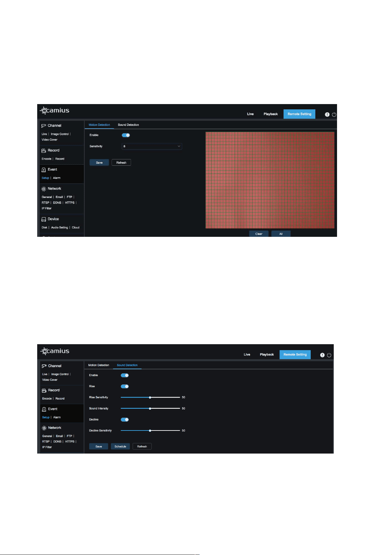This screenshot has height=555, width=392.
Task: Open Live tab in Motion Detection screenshot
Action: [x=250, y=114]
